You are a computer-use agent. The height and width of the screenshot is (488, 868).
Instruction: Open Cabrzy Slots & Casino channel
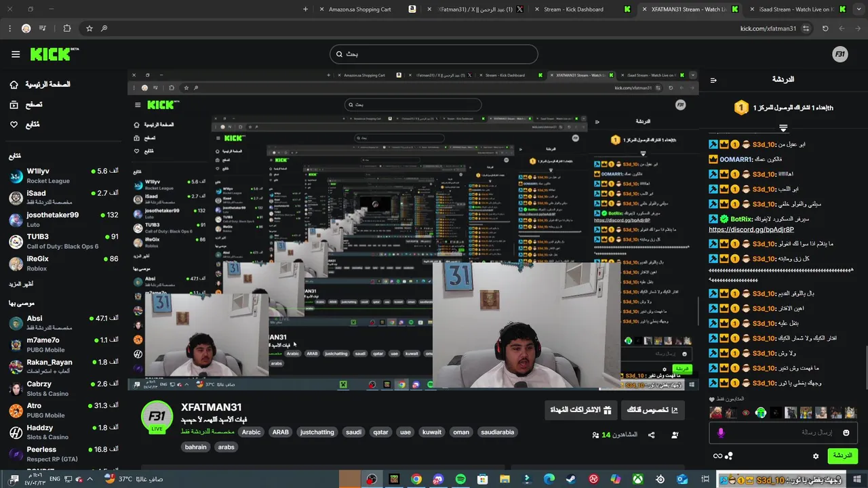(63, 388)
